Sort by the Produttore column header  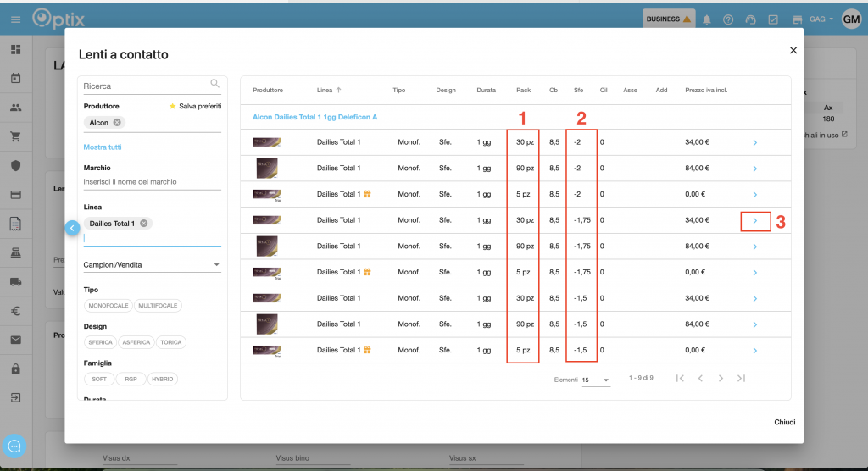tap(268, 90)
